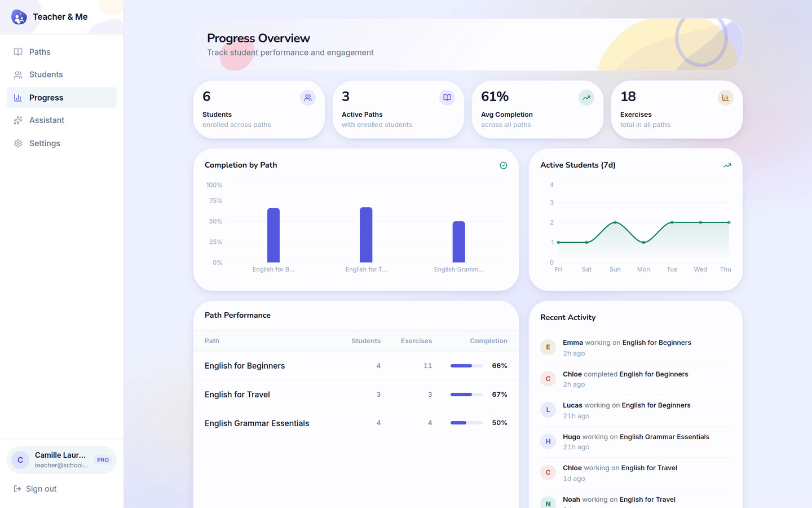
Task: Click the Assistant sparkle icon in sidebar
Action: [x=18, y=120]
